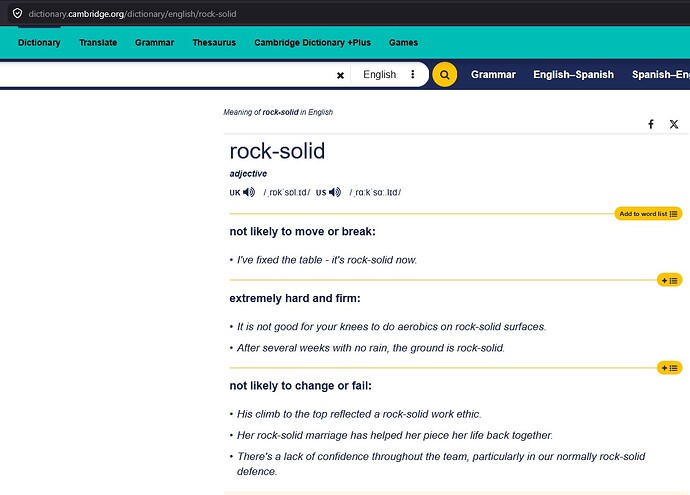The image size is (690, 495).
Task: Click the yellow search magnifier button
Action: [444, 75]
